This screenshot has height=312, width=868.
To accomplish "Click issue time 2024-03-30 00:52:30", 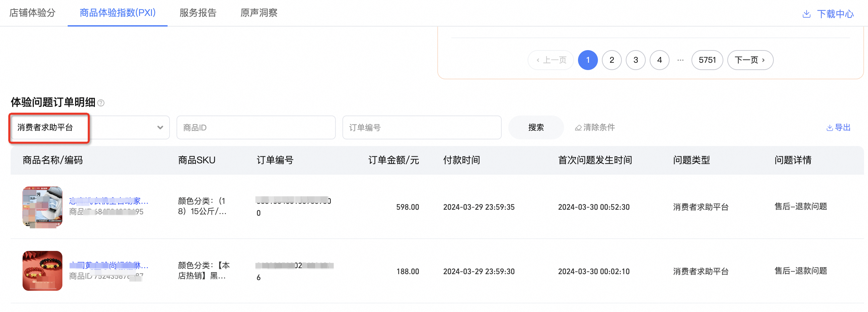I will pyautogui.click(x=594, y=207).
